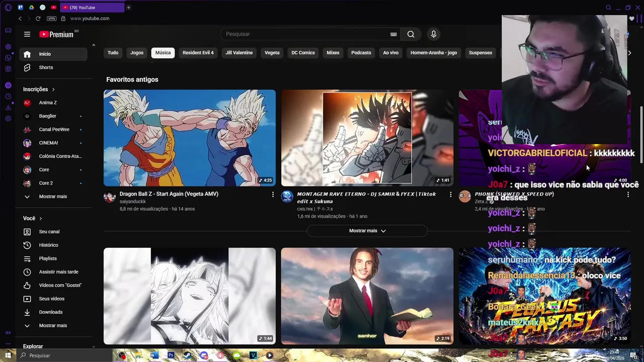Open Assistir mais tarde in the sidebar
Viewport: 644px width, 362px height.
[53, 272]
